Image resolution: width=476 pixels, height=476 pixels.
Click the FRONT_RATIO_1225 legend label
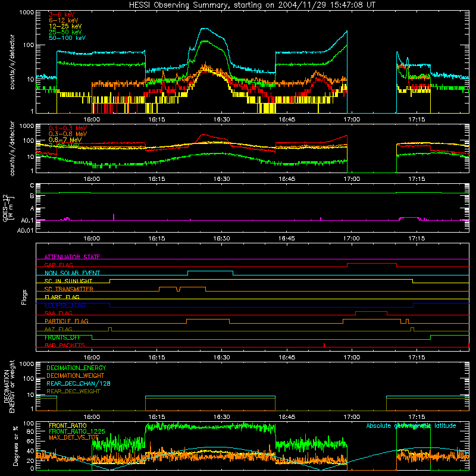(77, 431)
